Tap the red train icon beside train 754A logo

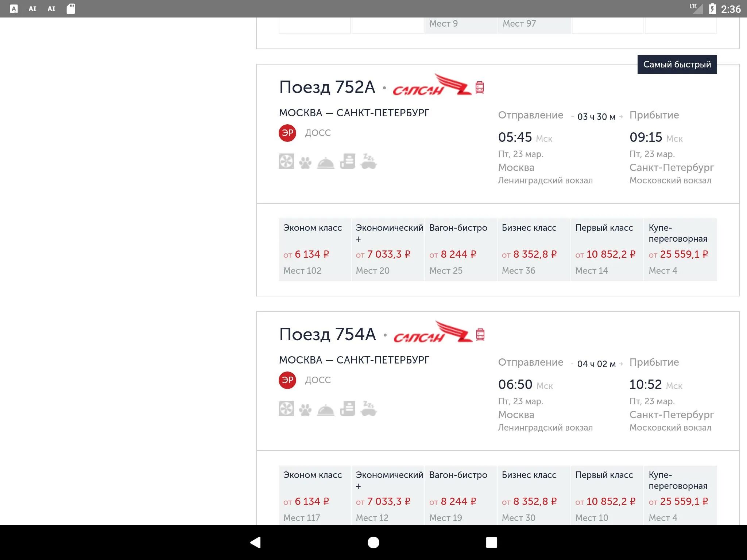[x=480, y=334]
